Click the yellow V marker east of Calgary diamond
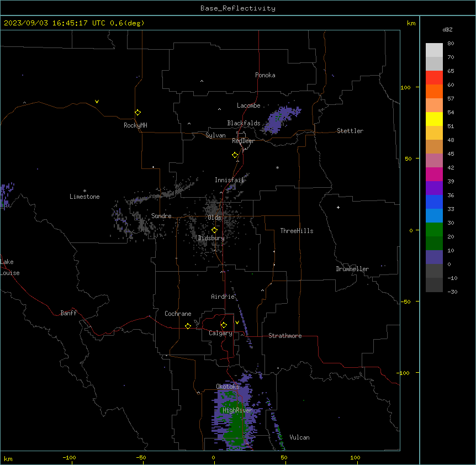 coord(237,323)
